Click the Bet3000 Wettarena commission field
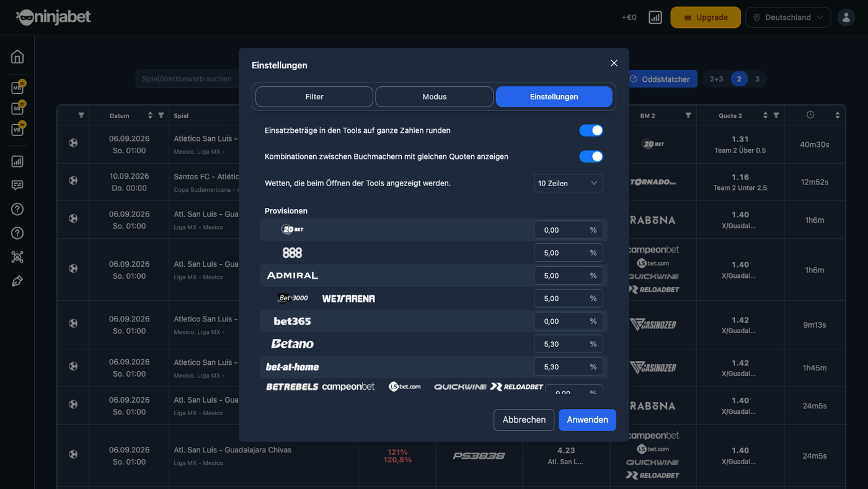 click(568, 298)
